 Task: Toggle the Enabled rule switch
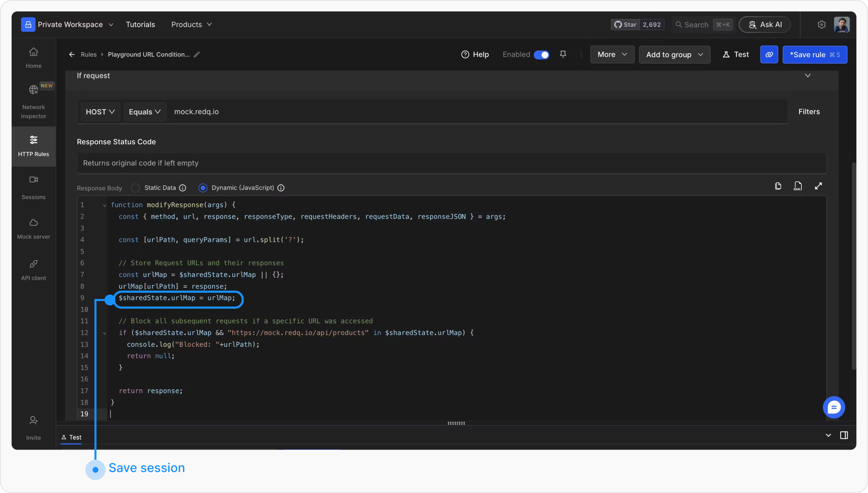tap(541, 55)
